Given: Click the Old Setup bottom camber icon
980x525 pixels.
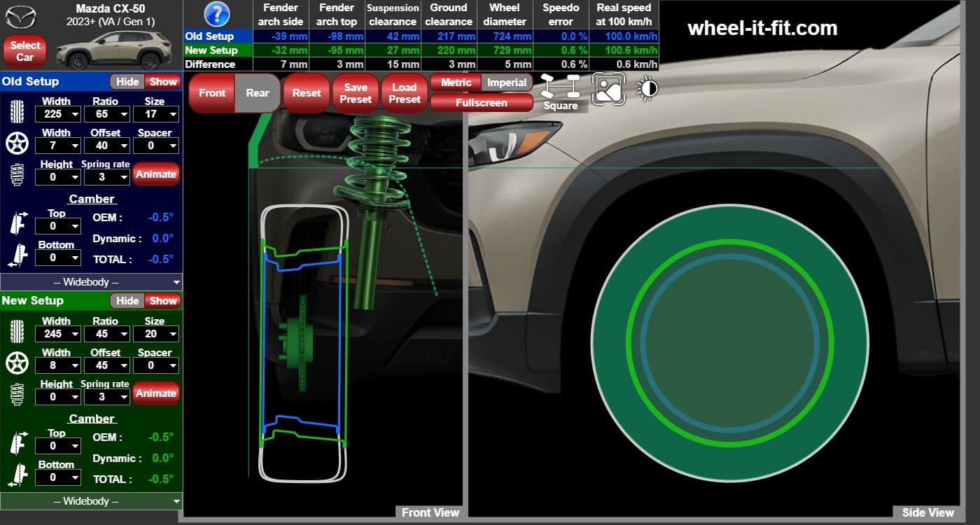Looking at the screenshot, I should click(17, 255).
